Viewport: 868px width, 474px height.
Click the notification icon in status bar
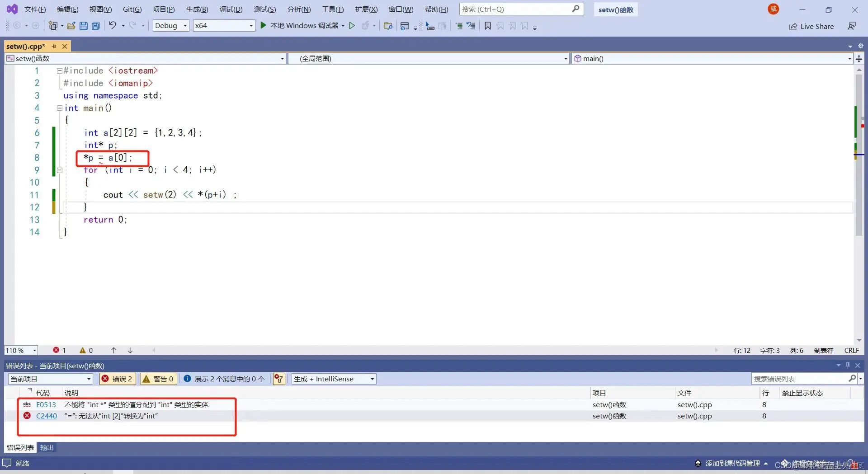[x=7, y=463]
